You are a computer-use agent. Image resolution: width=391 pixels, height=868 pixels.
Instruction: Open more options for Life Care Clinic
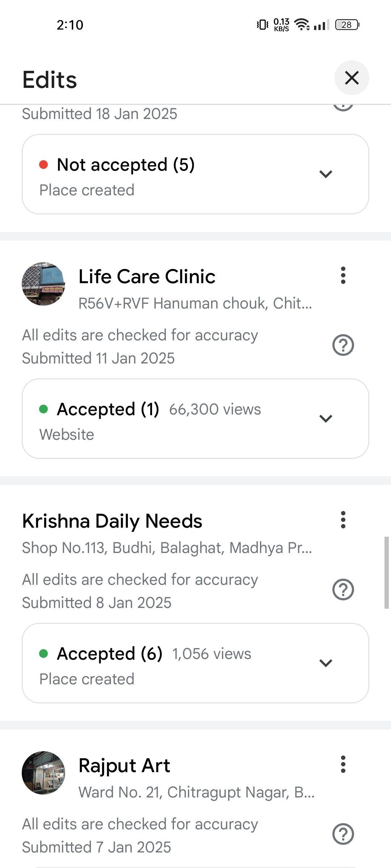(x=343, y=276)
